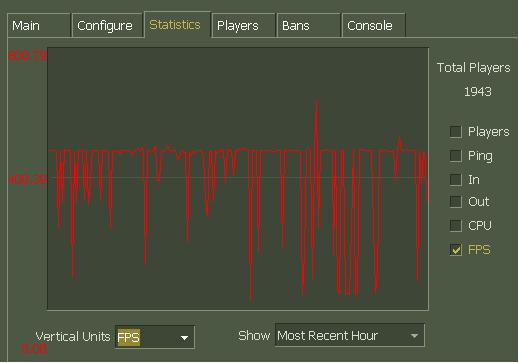Image resolution: width=519 pixels, height=363 pixels.
Task: Toggle the Ping checkbox
Action: tap(455, 156)
